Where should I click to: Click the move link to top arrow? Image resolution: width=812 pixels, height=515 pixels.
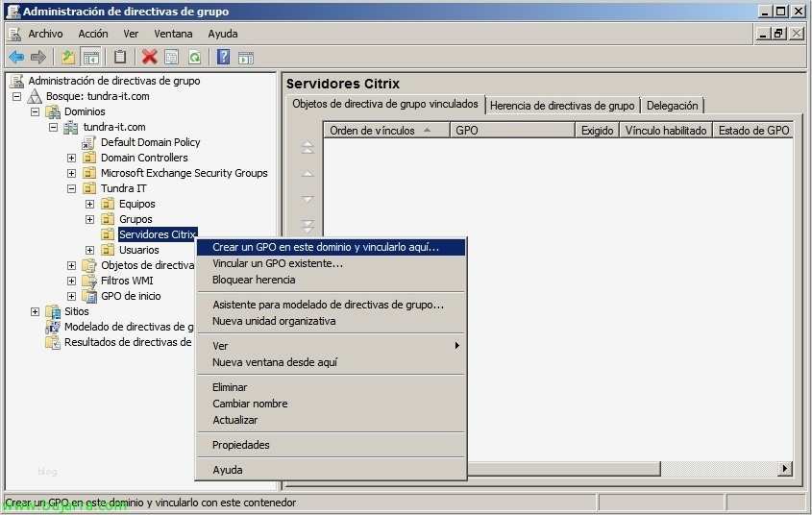click(x=308, y=148)
